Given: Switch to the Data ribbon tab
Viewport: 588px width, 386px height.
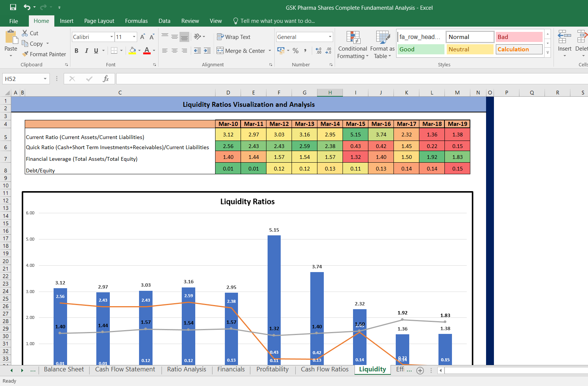Looking at the screenshot, I should coord(165,21).
